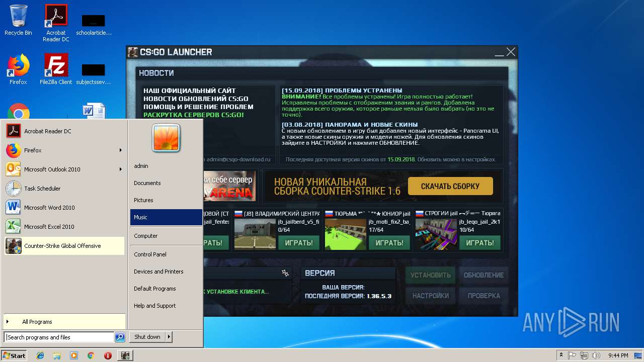This screenshot has height=362, width=644.
Task: Open Recycle Bin on the desktop
Action: click(18, 20)
